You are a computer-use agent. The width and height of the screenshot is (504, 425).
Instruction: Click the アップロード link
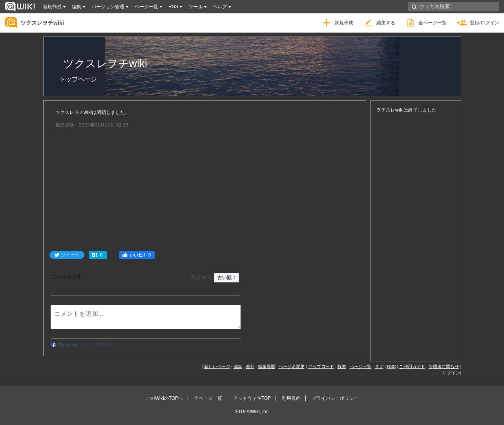pyautogui.click(x=321, y=366)
